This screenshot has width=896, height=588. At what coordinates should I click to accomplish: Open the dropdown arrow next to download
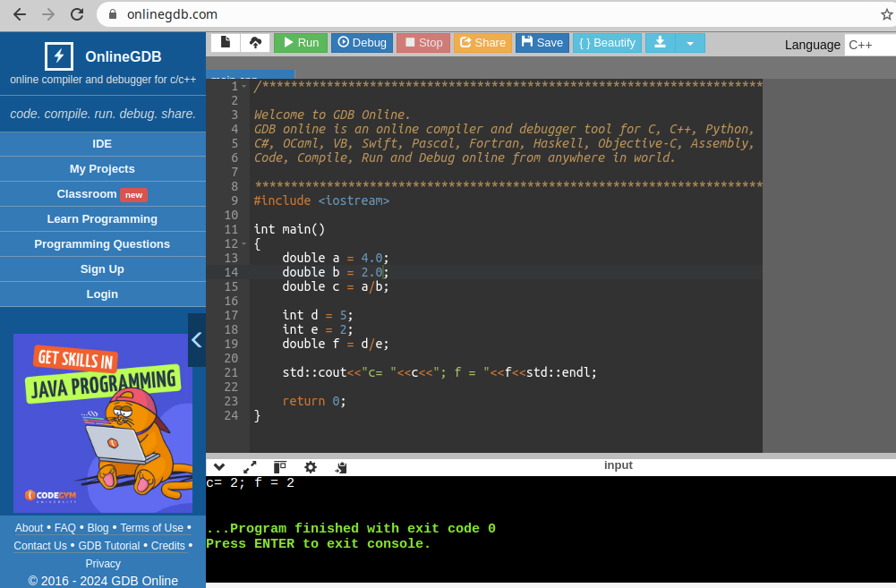coord(690,43)
